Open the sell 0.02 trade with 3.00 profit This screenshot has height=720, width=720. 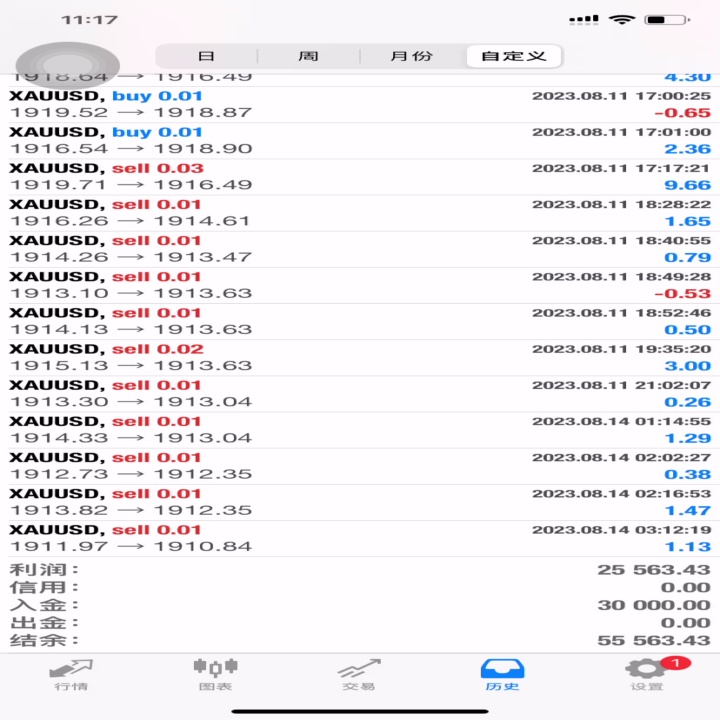(360, 358)
